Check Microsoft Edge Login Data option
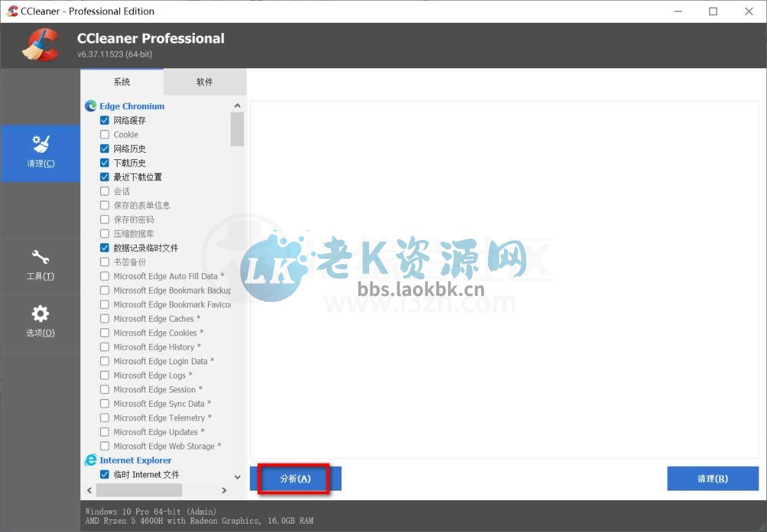This screenshot has width=767, height=532. click(104, 361)
